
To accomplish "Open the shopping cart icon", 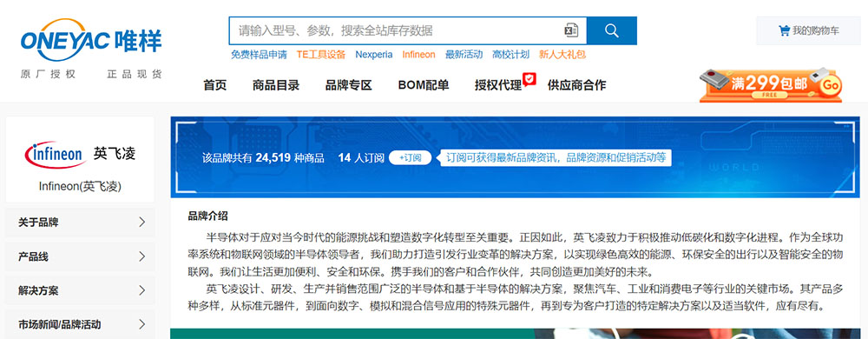I will tap(784, 30).
